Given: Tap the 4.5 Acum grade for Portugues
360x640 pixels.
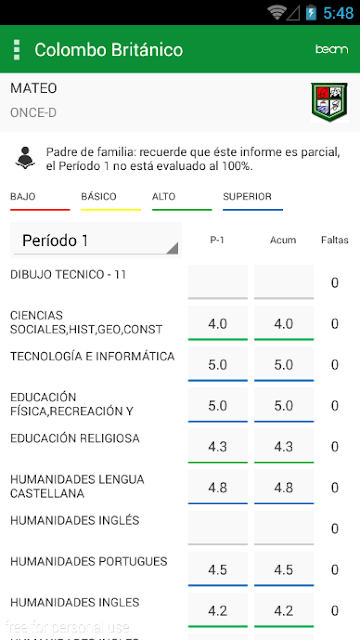Looking at the screenshot, I should coord(284,569).
